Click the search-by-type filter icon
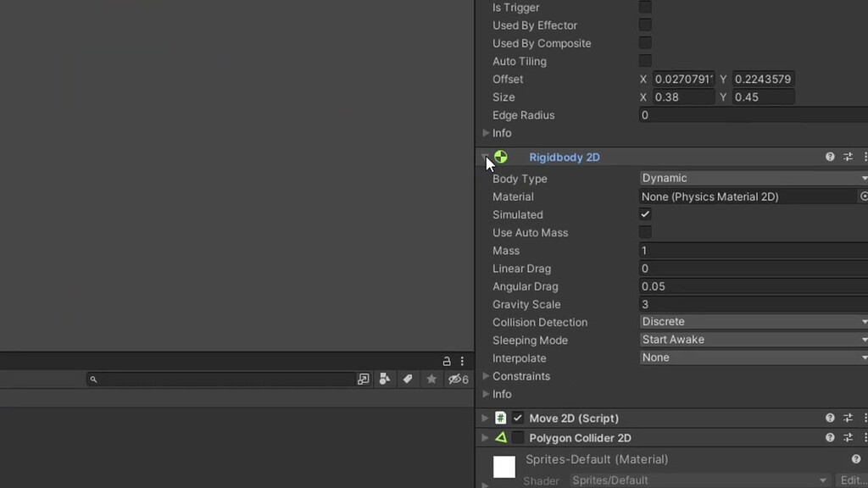The height and width of the screenshot is (488, 868). point(385,380)
